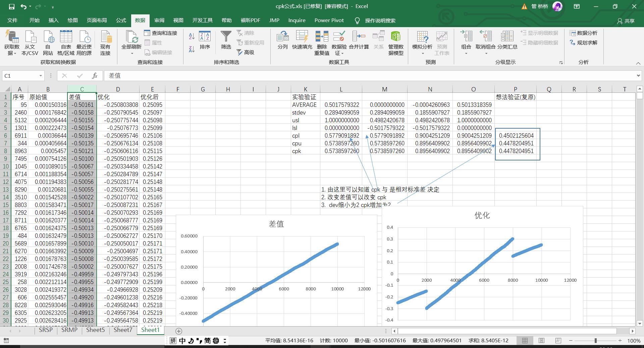Collapse the ribbon with the chevron
Screen dimensions: 644x348
pyautogui.click(x=638, y=63)
